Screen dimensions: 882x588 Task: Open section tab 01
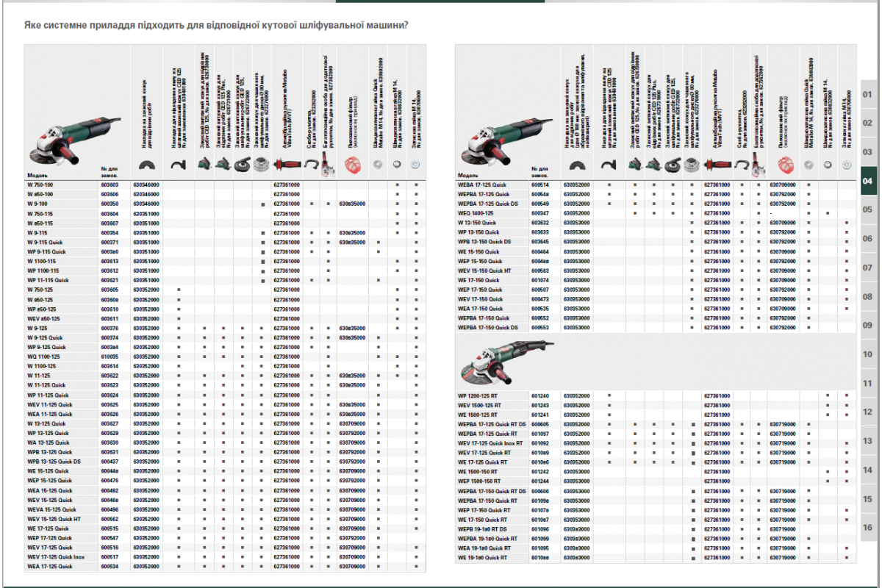(867, 94)
